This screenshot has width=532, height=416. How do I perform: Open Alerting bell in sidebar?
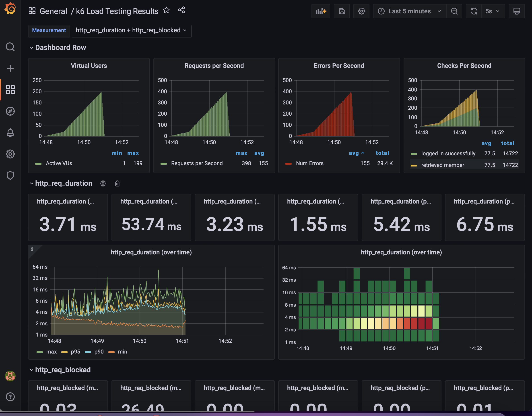point(10,133)
